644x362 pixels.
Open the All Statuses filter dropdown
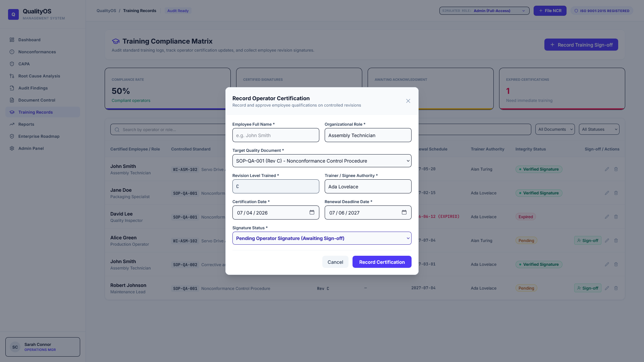[x=599, y=129]
